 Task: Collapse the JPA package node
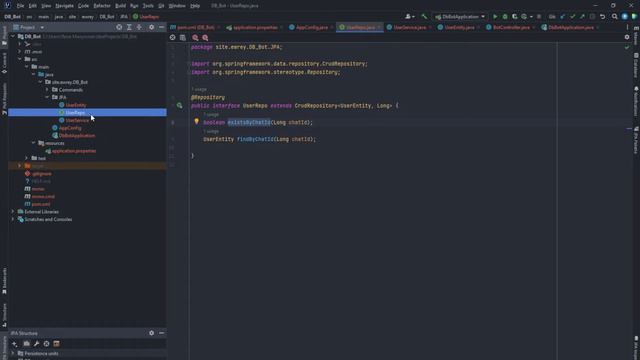click(47, 97)
